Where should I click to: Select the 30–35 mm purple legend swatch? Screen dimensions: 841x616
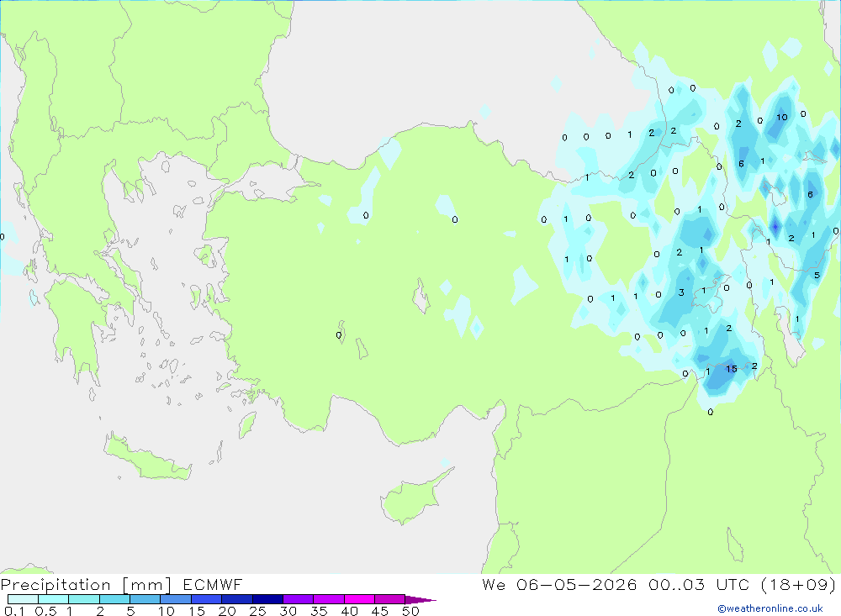pos(299,599)
